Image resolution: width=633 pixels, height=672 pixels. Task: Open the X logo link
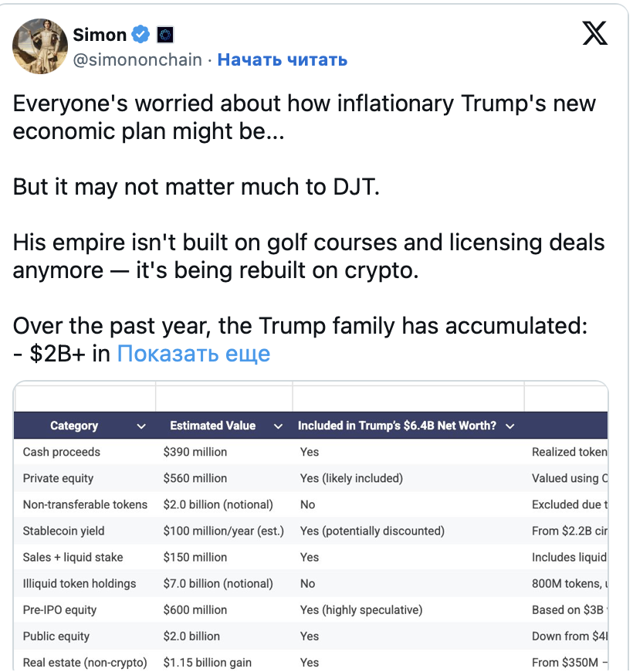click(594, 33)
